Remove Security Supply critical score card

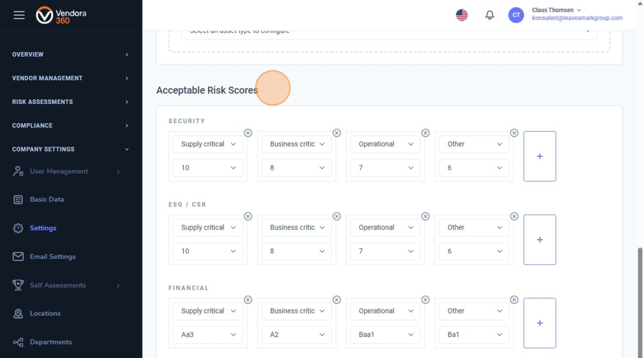248,133
